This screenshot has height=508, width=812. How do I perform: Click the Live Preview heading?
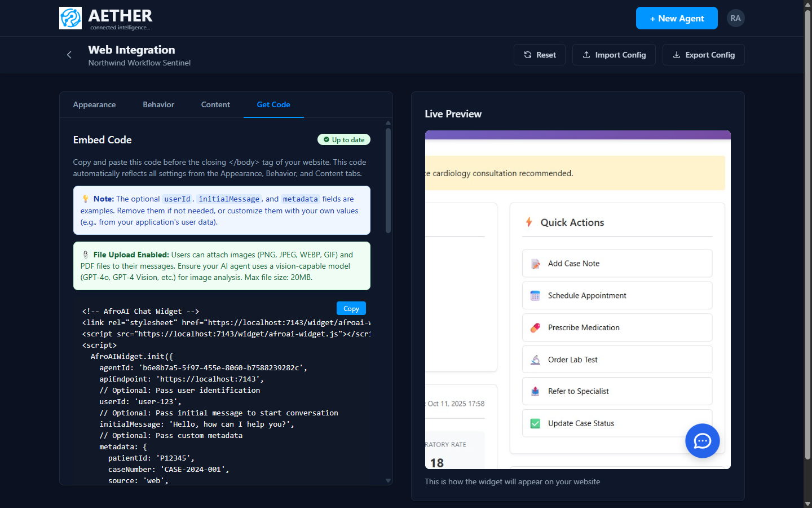tap(453, 114)
